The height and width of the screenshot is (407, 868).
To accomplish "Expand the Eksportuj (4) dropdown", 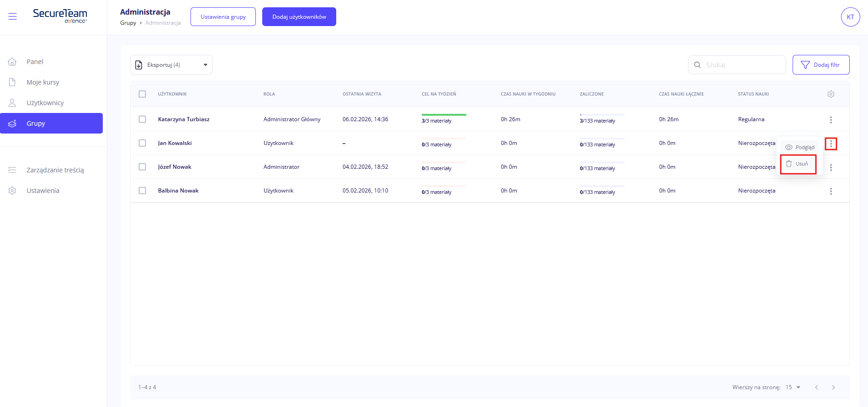I will (x=171, y=65).
